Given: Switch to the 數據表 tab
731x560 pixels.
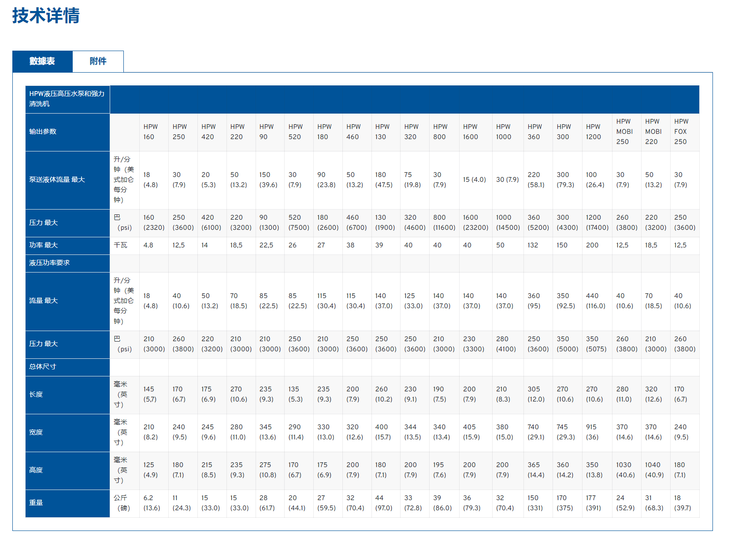Looking at the screenshot, I should click(x=42, y=61).
